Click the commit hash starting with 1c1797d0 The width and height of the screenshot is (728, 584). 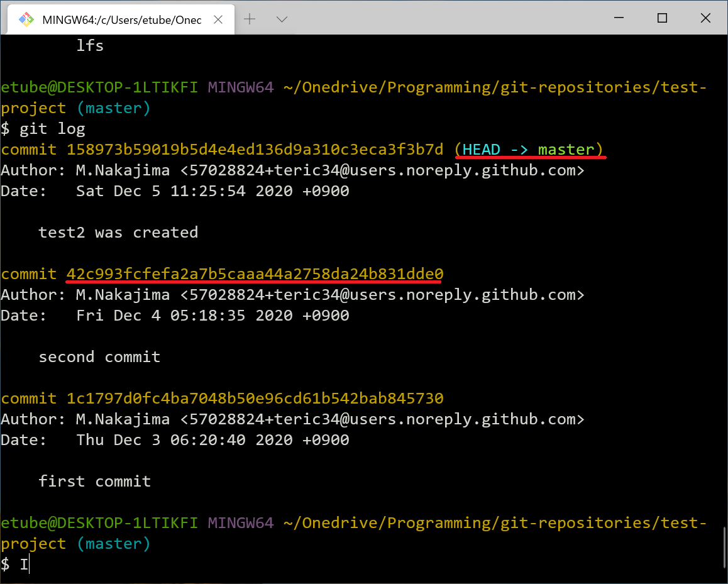pos(255,399)
